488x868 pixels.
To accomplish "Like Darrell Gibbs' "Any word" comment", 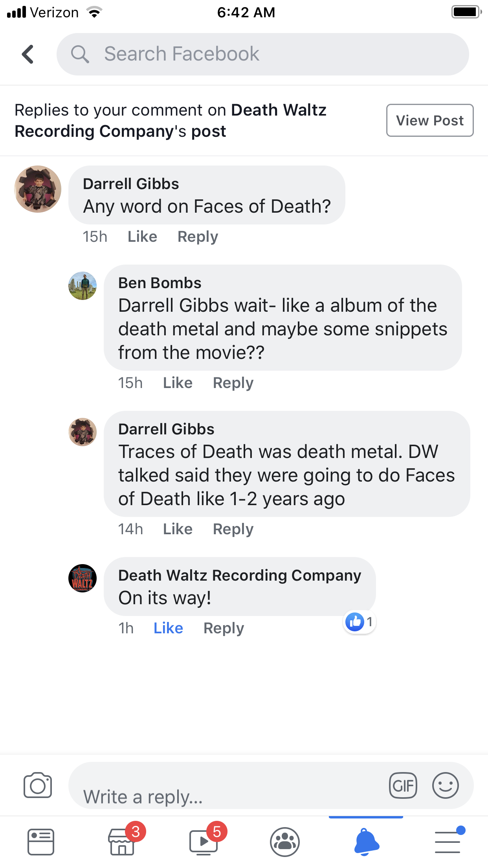I will point(142,237).
